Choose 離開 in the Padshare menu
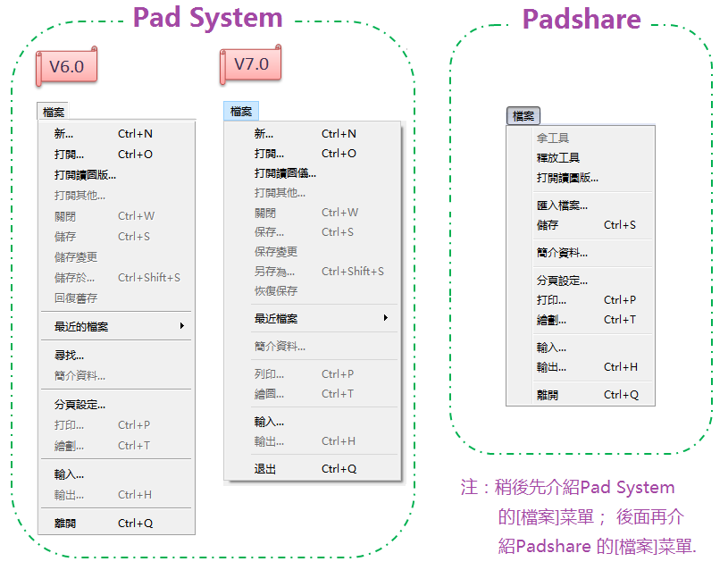 (x=548, y=395)
